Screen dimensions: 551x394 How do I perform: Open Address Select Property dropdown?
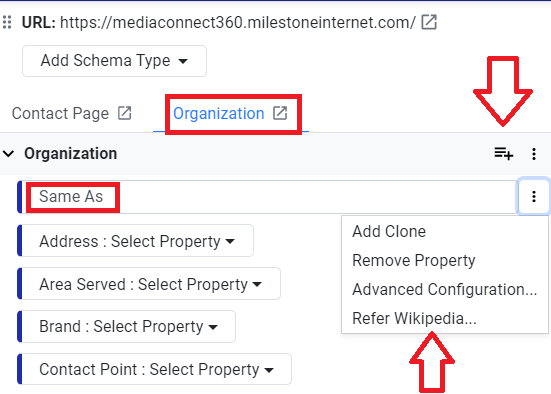[137, 241]
